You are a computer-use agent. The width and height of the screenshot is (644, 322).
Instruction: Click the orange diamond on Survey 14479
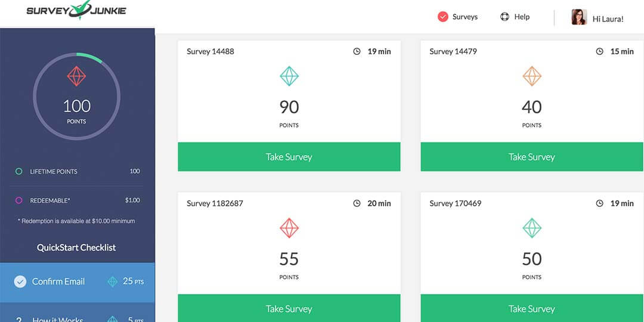tap(532, 76)
